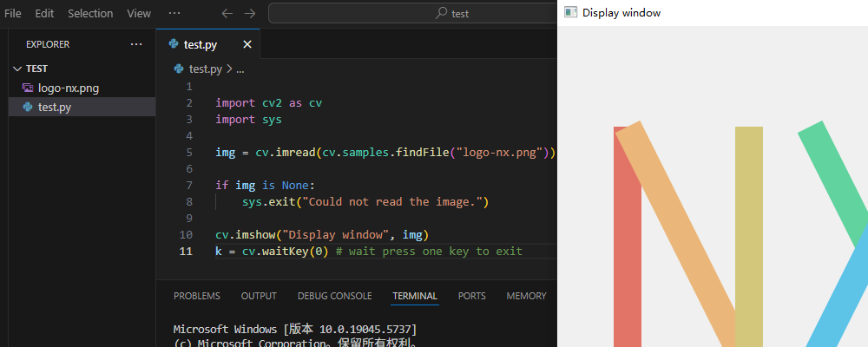Image resolution: width=868 pixels, height=347 pixels.
Task: Switch to the PROBLEMS panel tab
Action: pyautogui.click(x=196, y=296)
